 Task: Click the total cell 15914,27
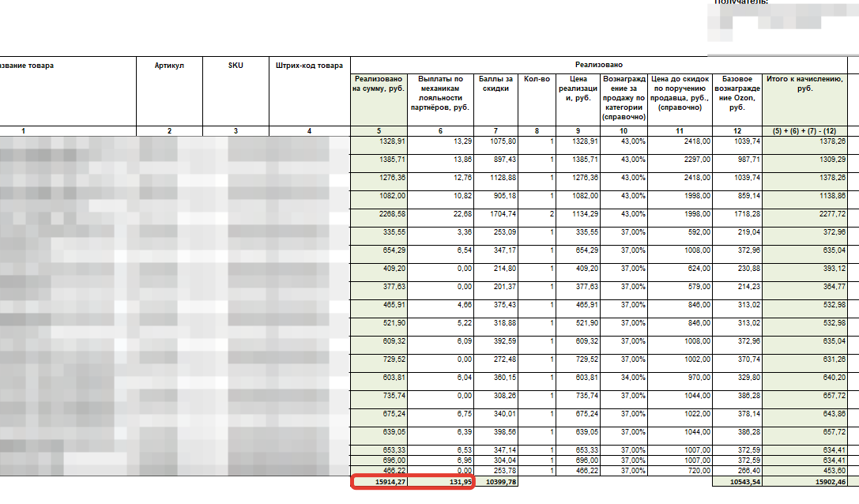(x=380, y=482)
